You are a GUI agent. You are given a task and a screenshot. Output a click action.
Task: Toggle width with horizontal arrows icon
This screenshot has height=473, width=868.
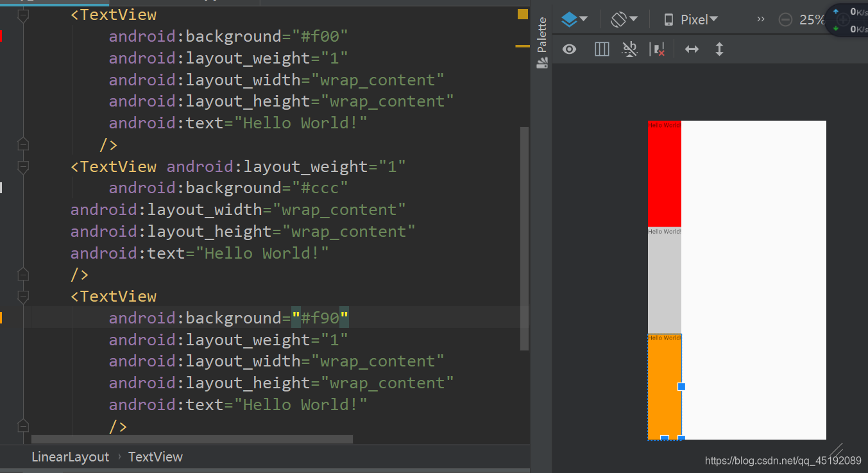[692, 49]
